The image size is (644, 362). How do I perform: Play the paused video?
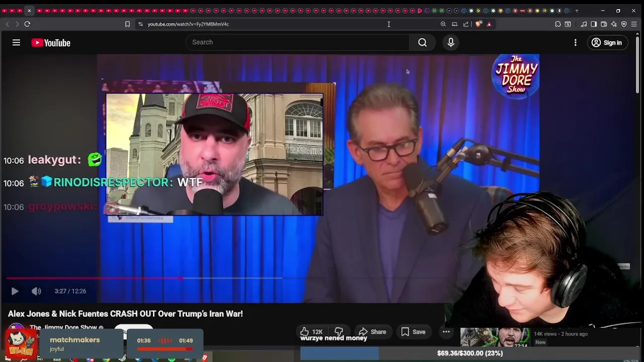[x=15, y=291]
